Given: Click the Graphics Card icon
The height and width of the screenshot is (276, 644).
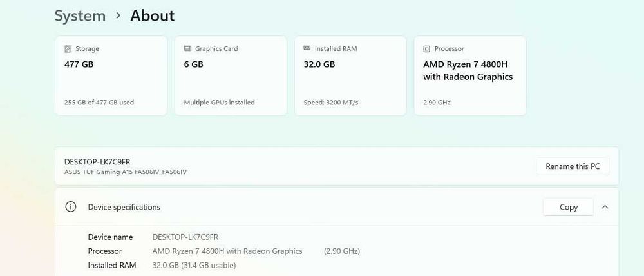Looking at the screenshot, I should (x=187, y=49).
